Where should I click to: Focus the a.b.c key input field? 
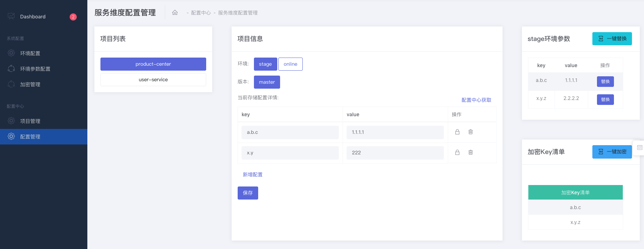[x=290, y=132]
